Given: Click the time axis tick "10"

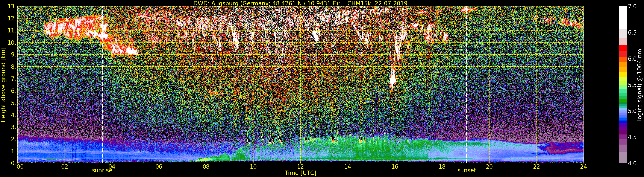Looking at the screenshot, I should (253, 167).
